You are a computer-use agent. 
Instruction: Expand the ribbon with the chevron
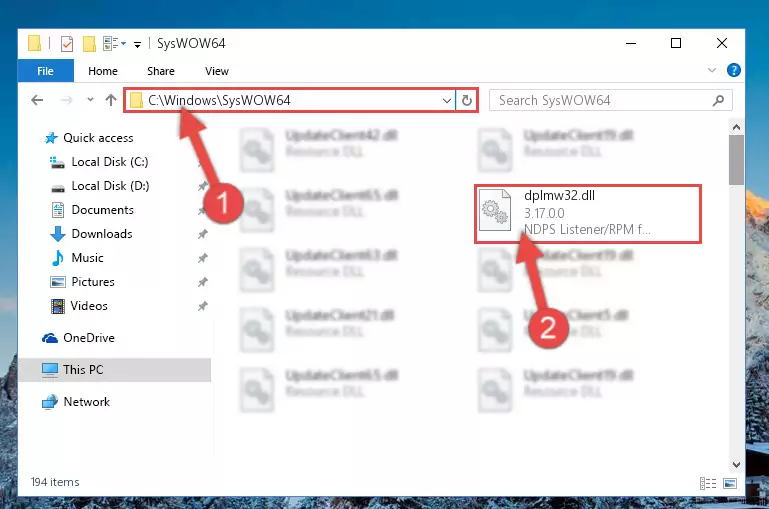point(712,71)
